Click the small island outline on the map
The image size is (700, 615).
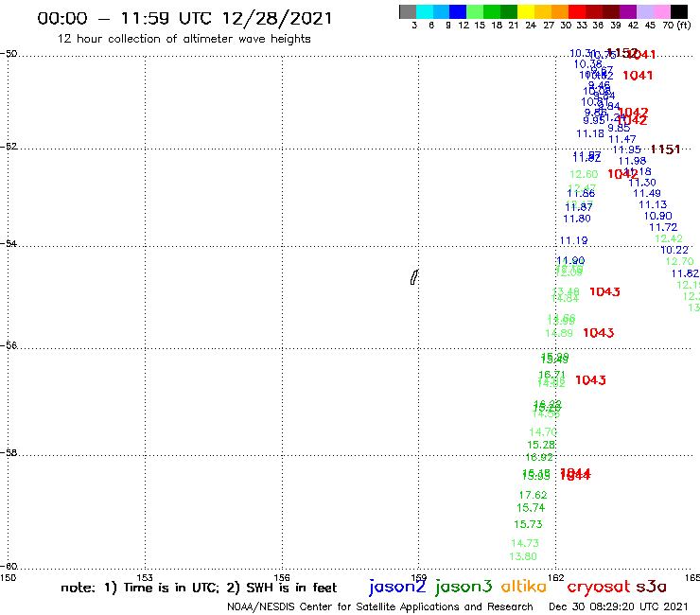413,277
